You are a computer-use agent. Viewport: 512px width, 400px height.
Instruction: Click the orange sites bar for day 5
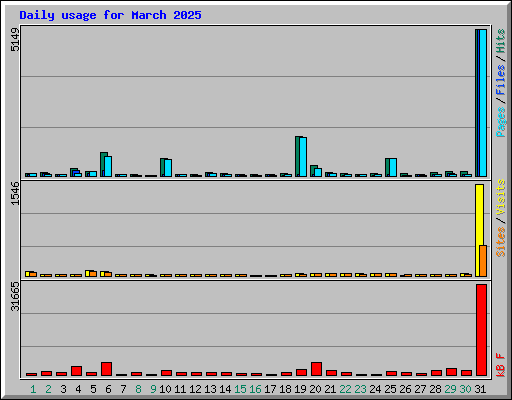(x=93, y=274)
